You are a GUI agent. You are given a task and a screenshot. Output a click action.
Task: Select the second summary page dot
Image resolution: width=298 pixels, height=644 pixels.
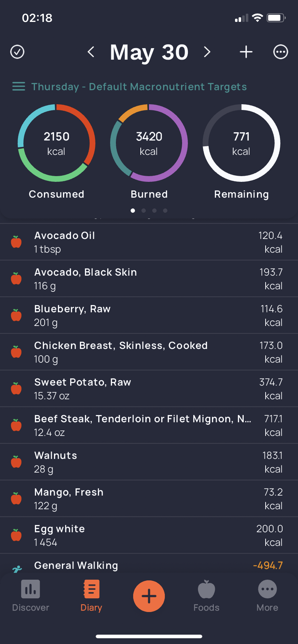144,211
